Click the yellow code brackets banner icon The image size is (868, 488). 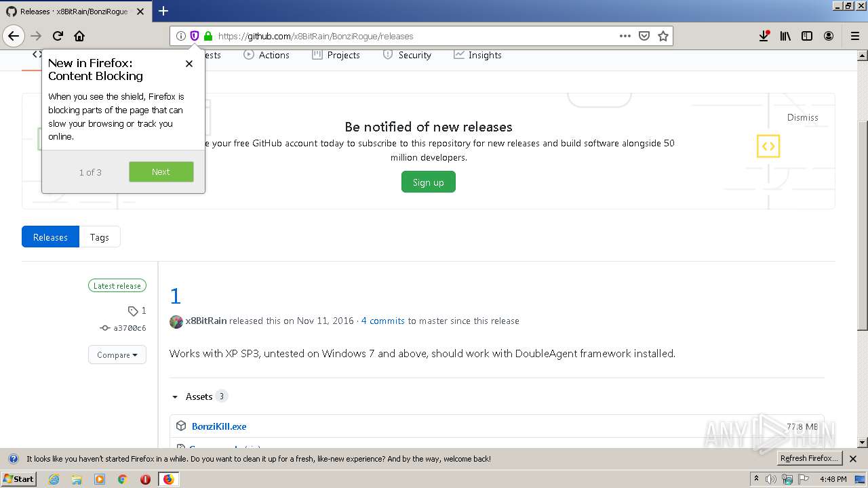[768, 146]
